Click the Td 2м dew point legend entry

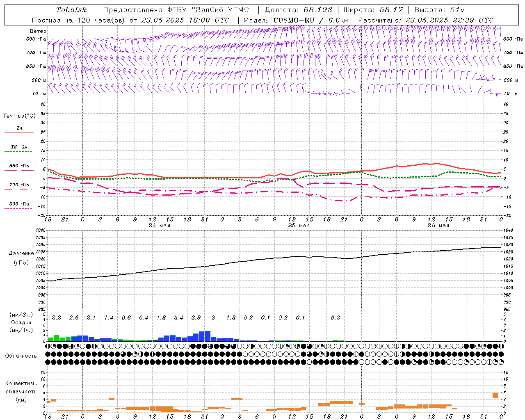click(x=19, y=147)
